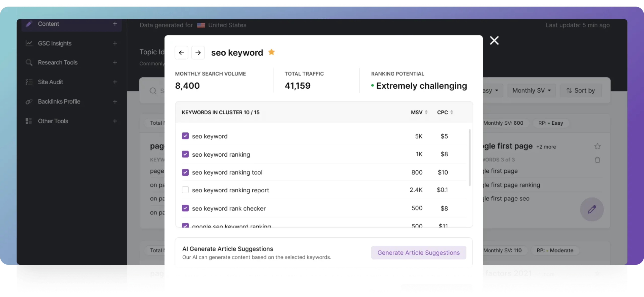
Task: Click the next cluster arrow button
Action: 198,53
